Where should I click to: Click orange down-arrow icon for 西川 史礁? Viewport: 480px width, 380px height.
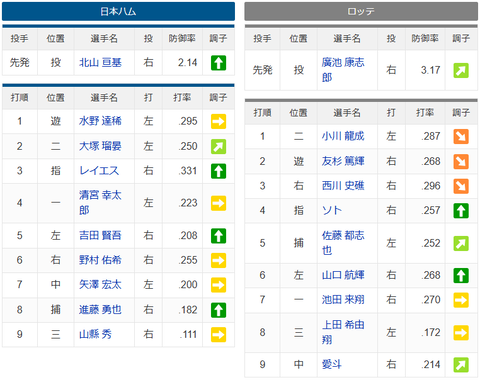461,186
